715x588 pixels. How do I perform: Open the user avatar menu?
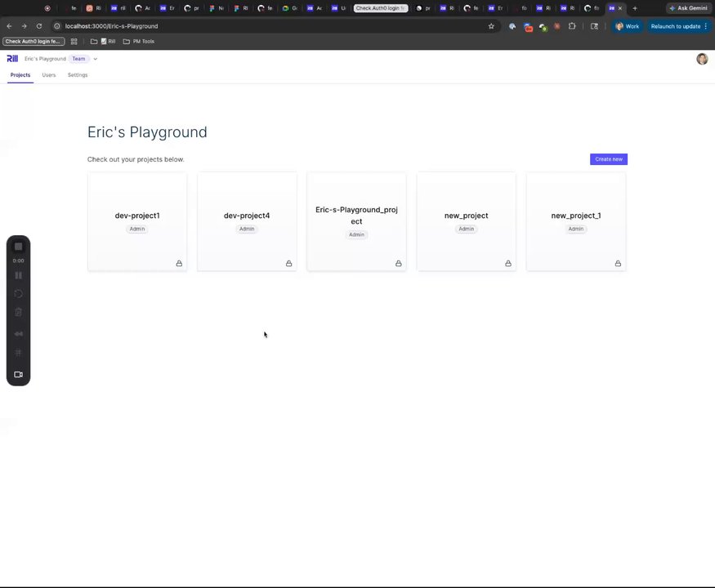pos(702,59)
